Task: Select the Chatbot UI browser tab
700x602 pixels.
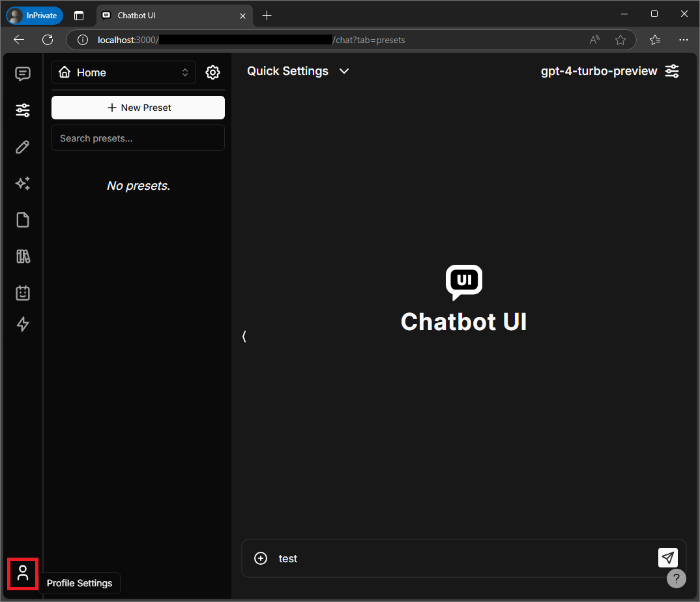Action: click(x=174, y=16)
